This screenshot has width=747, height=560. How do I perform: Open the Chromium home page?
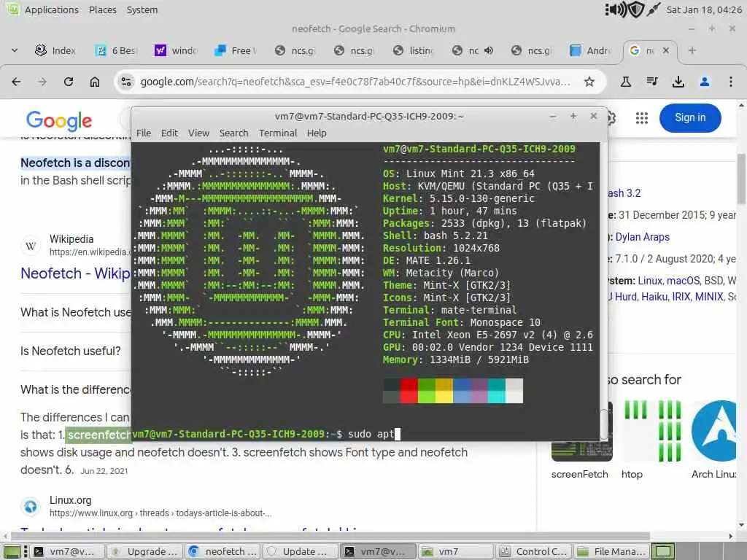tap(95, 82)
